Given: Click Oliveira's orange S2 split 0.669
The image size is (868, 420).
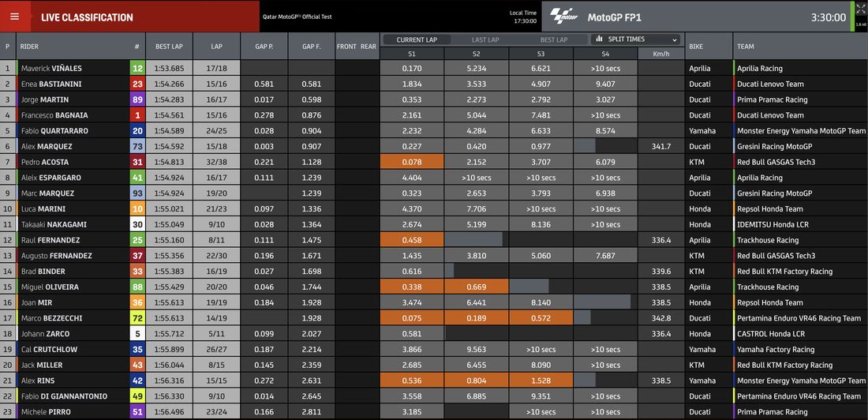Looking at the screenshot, I should pos(476,287).
